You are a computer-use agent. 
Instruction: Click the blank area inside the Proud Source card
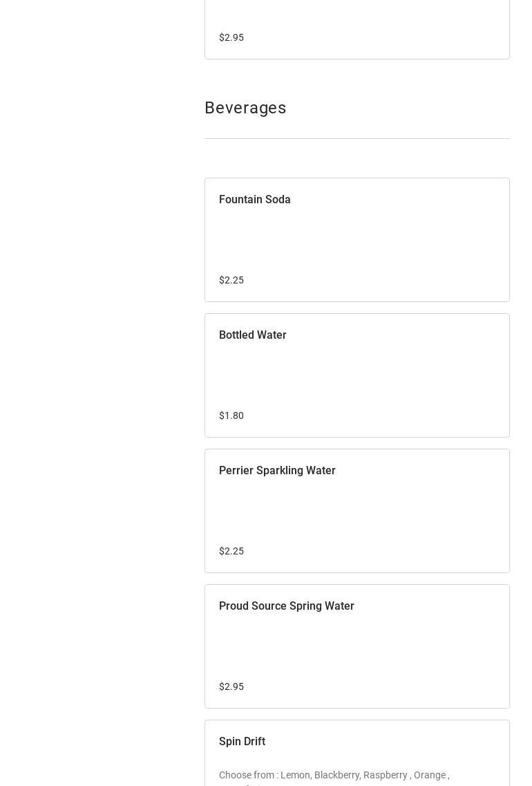357,646
